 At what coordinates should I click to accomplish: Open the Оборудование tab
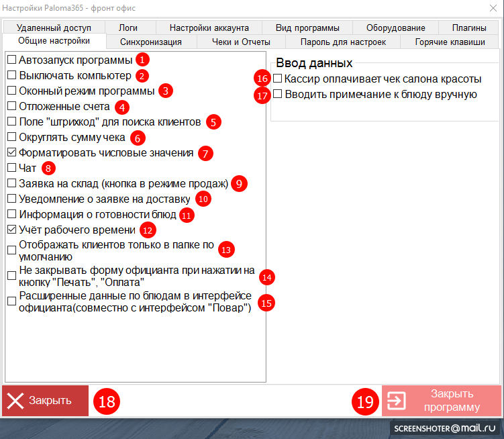click(395, 28)
